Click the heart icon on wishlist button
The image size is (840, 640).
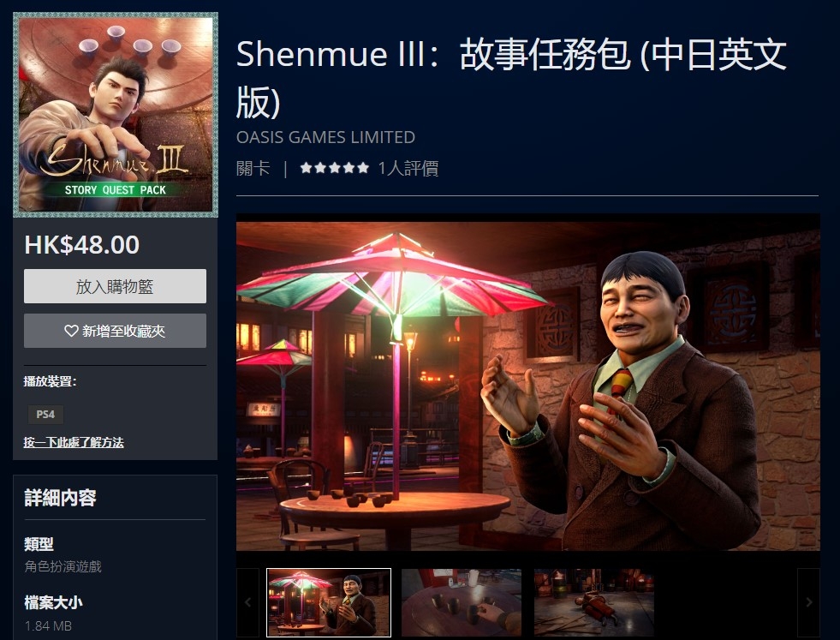[71, 331]
